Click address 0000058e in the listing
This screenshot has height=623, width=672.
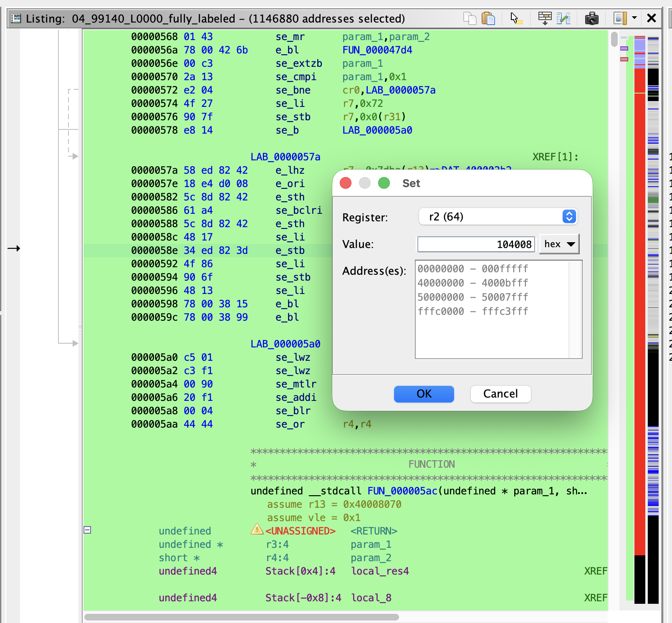[154, 251]
